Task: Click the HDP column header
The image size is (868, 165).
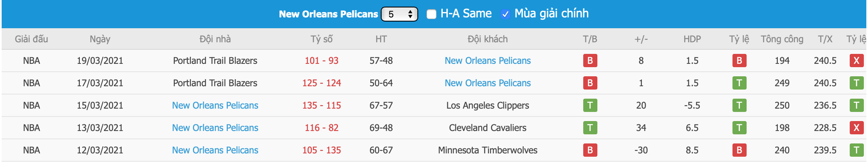Action: click(692, 39)
